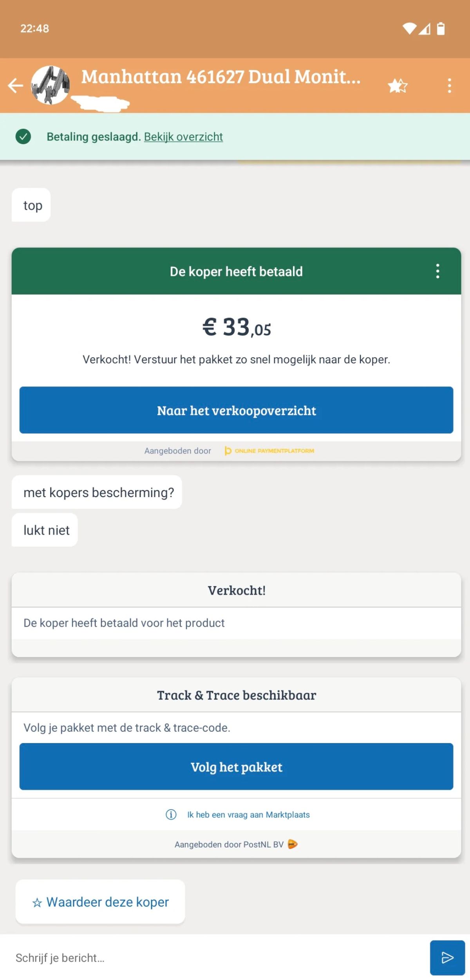
Task: Tap the Manhattan 461627 listing title
Action: [x=221, y=77]
